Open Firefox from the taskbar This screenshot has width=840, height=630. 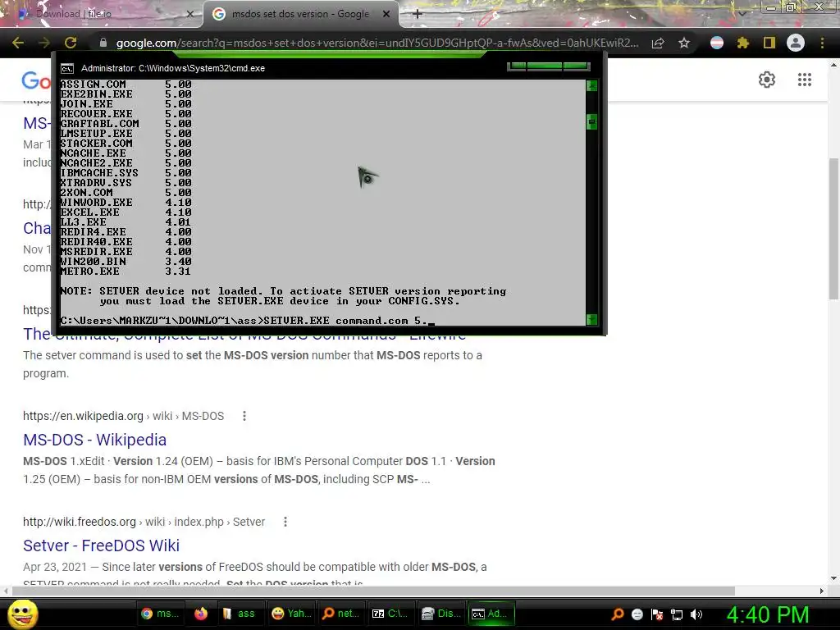[x=201, y=614]
